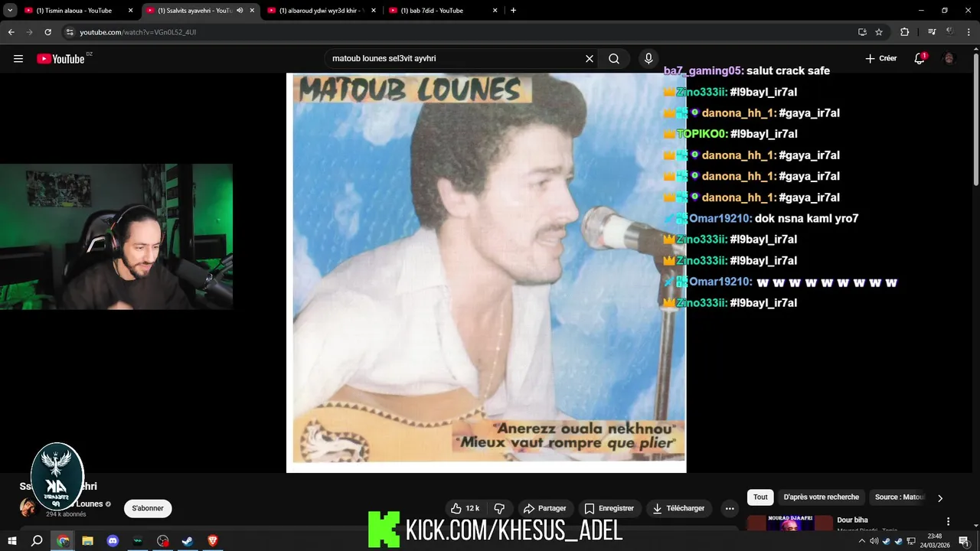Dislike the video with thumbs-down
This screenshot has width=980, height=551.
pyautogui.click(x=499, y=508)
